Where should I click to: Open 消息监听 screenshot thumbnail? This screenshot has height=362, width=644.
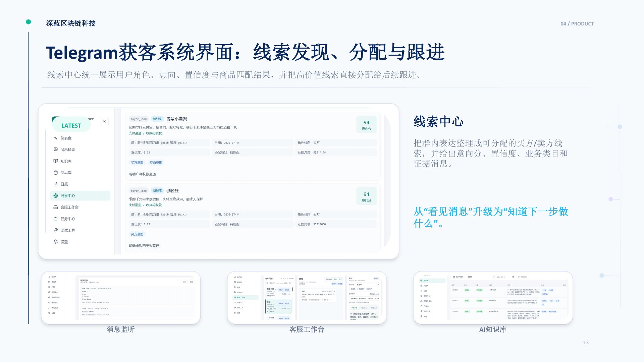[x=121, y=298]
